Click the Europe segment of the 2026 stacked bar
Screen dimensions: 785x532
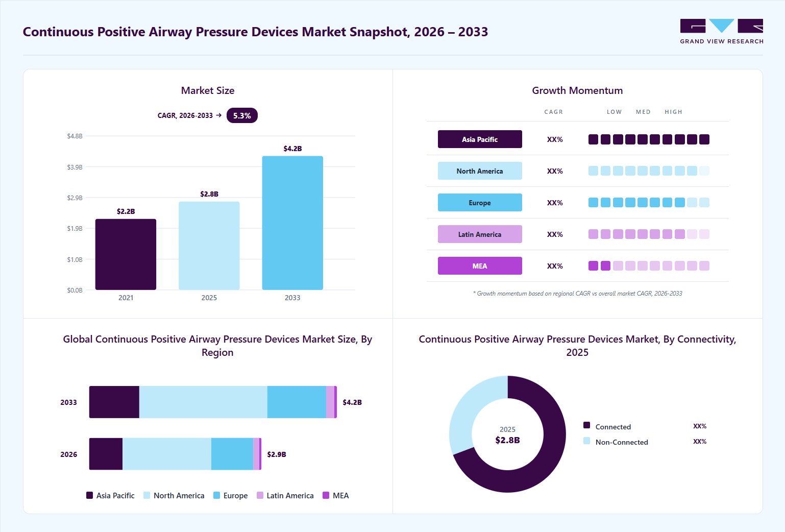coord(232,454)
